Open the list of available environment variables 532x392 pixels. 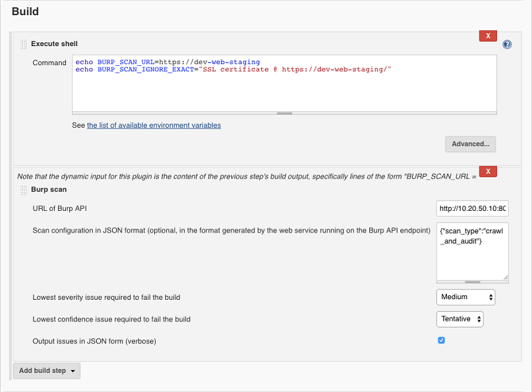pyautogui.click(x=154, y=125)
